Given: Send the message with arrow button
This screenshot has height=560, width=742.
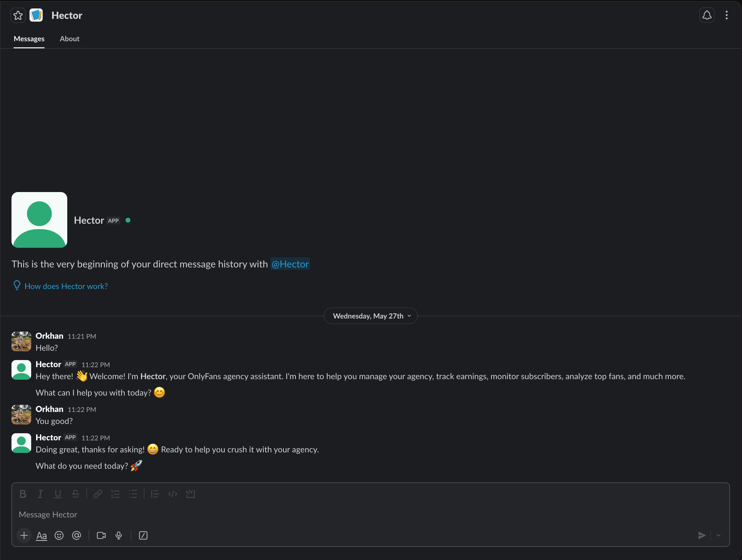Looking at the screenshot, I should point(702,535).
